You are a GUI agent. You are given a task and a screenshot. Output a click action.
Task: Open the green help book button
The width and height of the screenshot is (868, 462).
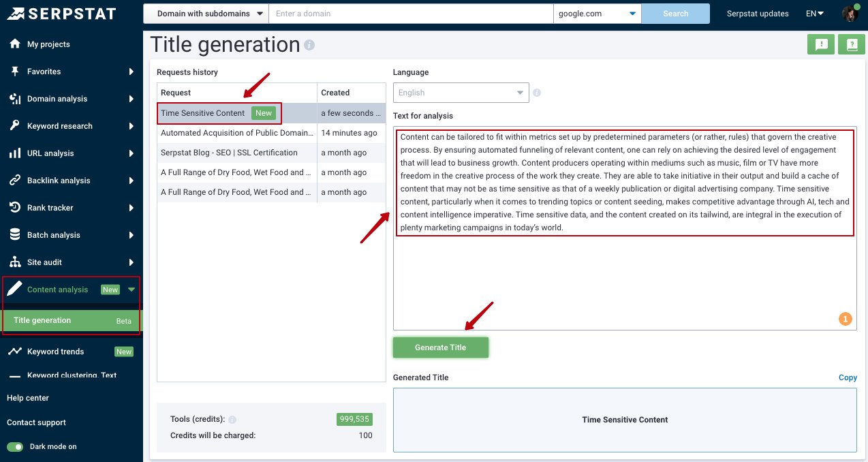(x=852, y=44)
